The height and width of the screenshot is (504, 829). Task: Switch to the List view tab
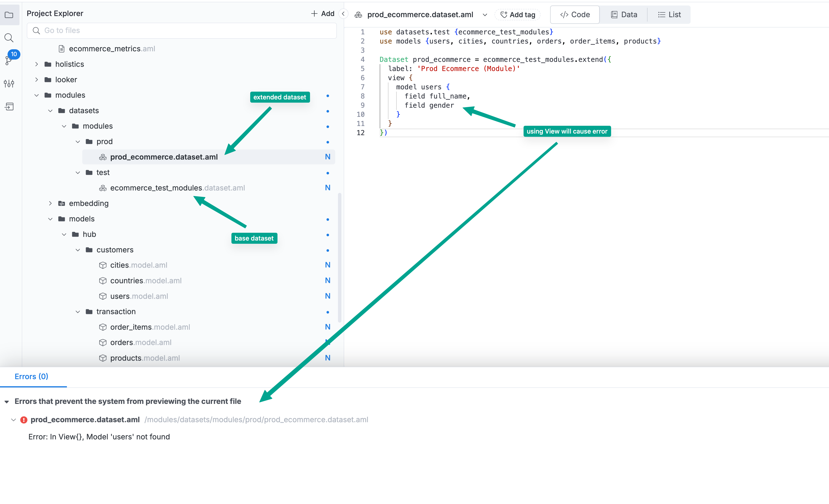point(669,15)
